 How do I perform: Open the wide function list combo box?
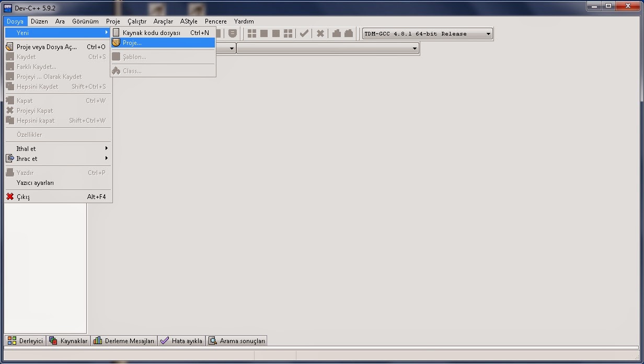click(328, 48)
